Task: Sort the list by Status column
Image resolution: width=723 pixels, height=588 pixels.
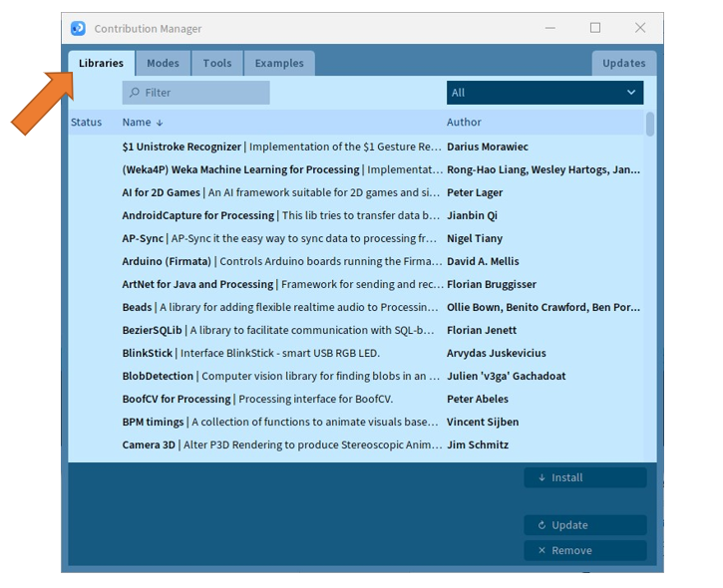Action: click(x=86, y=123)
